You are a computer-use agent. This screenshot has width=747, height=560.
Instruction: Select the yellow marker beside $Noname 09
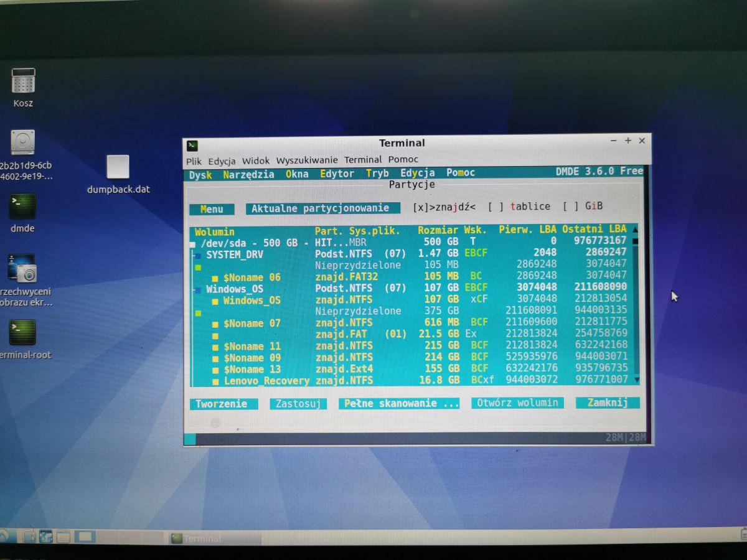coord(215,358)
